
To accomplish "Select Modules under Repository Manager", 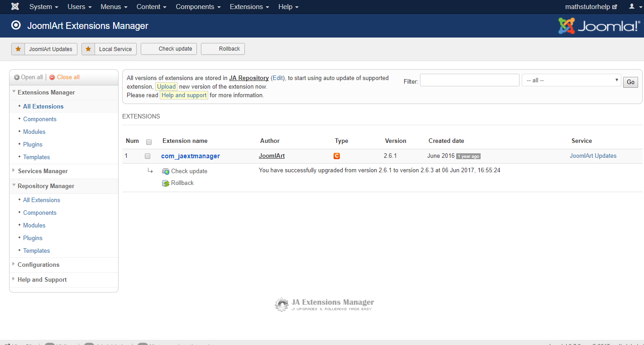I will [34, 226].
